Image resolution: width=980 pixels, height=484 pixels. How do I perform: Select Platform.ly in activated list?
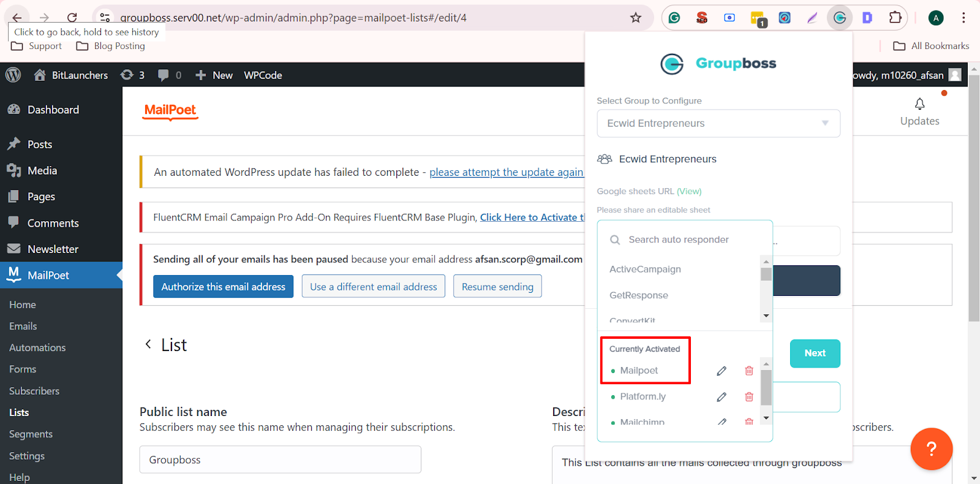643,396
